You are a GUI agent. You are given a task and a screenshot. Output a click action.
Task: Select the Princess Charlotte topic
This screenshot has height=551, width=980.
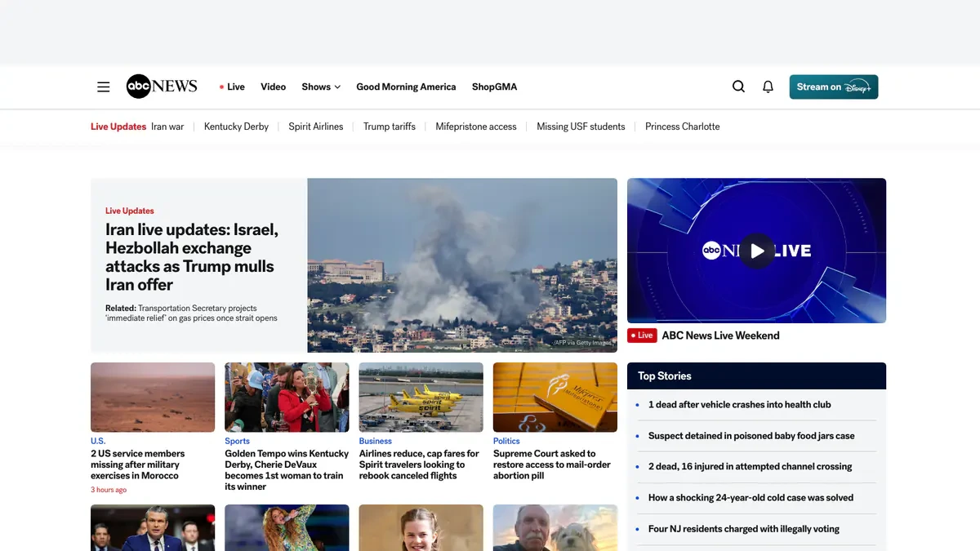pyautogui.click(x=683, y=127)
